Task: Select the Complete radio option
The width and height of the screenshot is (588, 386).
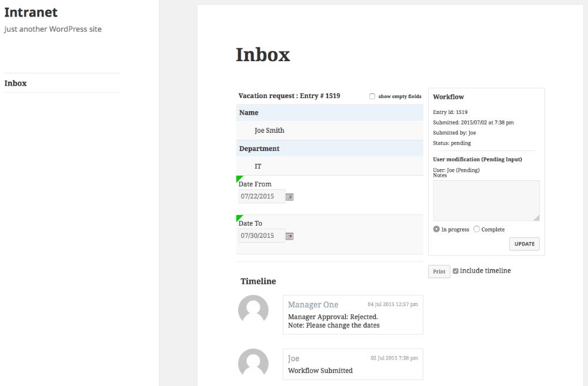Action: coord(476,229)
